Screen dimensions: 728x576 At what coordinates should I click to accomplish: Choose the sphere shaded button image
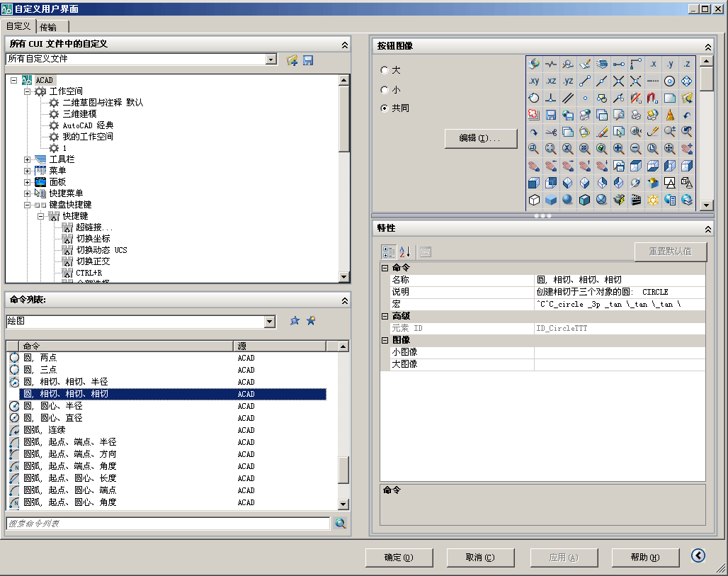567,200
